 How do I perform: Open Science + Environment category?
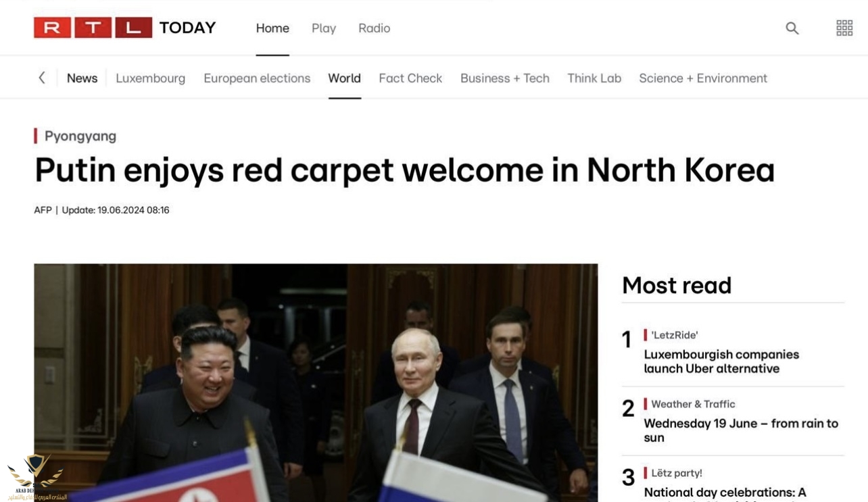point(703,78)
